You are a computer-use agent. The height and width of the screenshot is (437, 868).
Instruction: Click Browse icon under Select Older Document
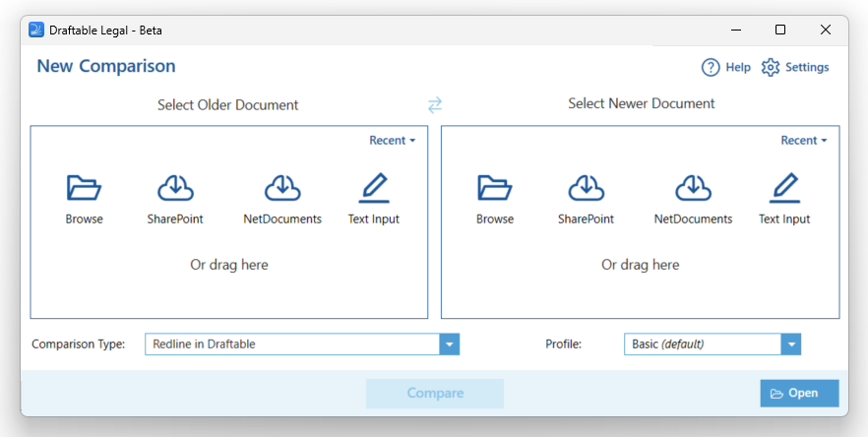tap(84, 187)
